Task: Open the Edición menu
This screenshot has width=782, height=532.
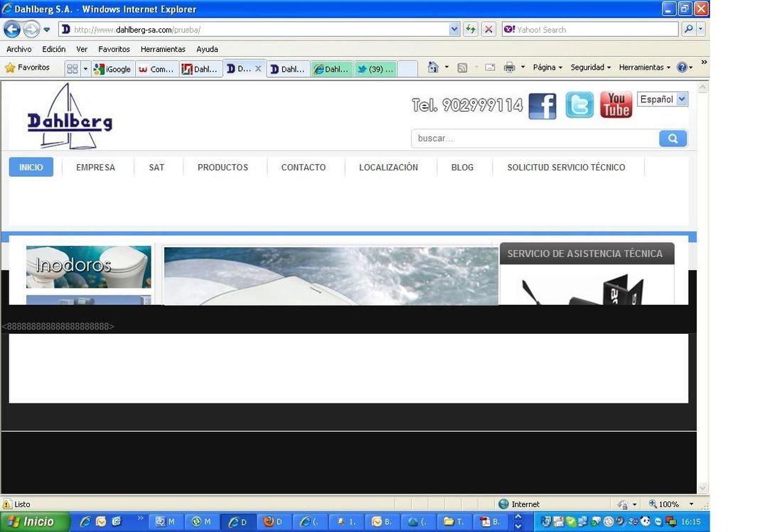Action: tap(54, 49)
